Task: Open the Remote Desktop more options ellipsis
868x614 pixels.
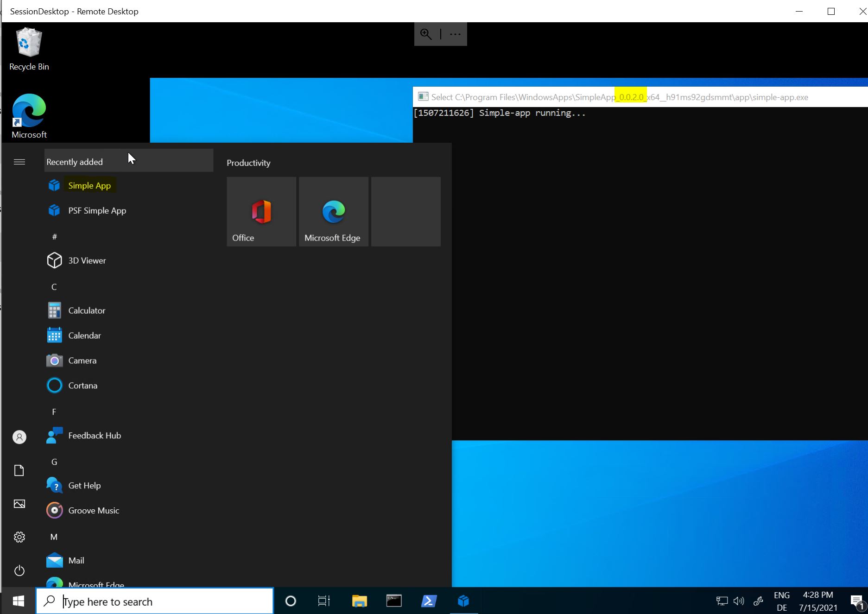Action: (455, 34)
